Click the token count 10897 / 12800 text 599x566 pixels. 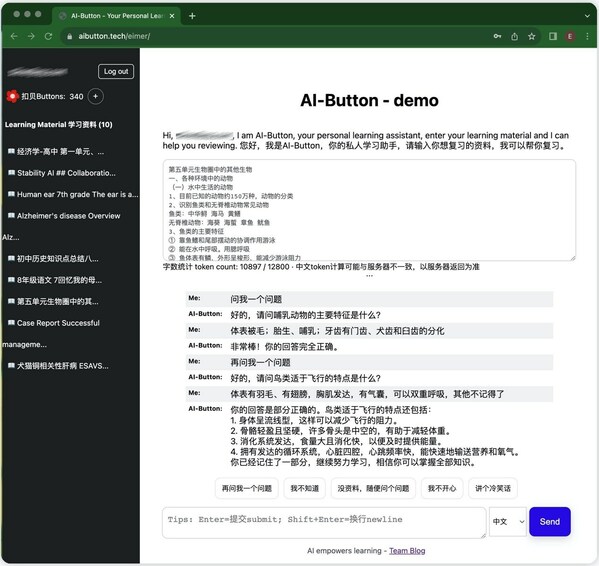point(264,267)
